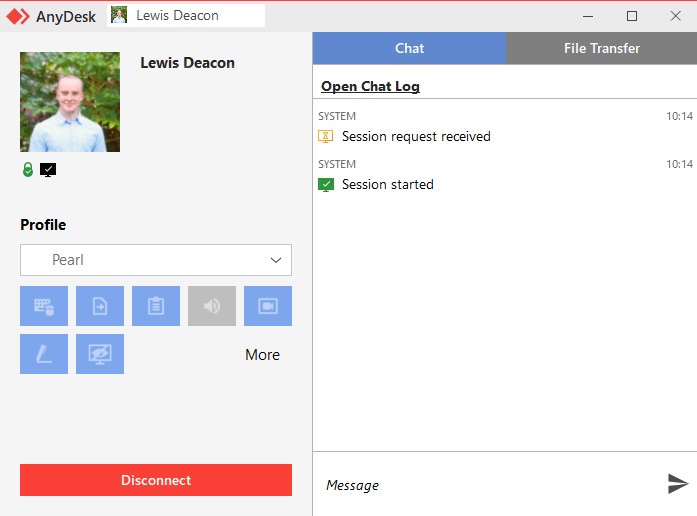
Task: Click the black monitor status icon
Action: 48,170
